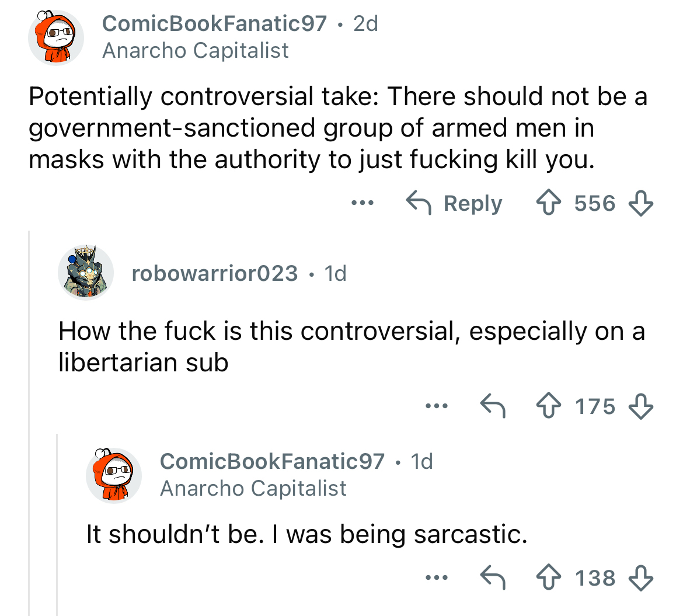Screen dimensions: 683x616
Task: Click reply arrow on the sarcastic comment
Action: pyautogui.click(x=492, y=578)
